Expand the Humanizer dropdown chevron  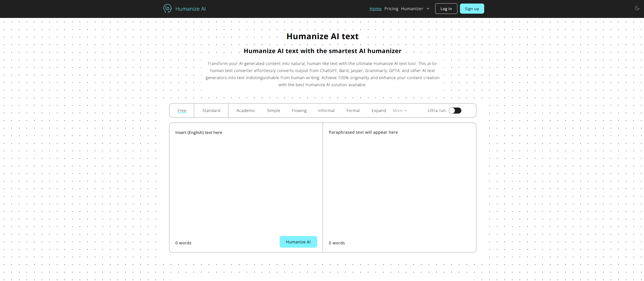[x=428, y=9]
